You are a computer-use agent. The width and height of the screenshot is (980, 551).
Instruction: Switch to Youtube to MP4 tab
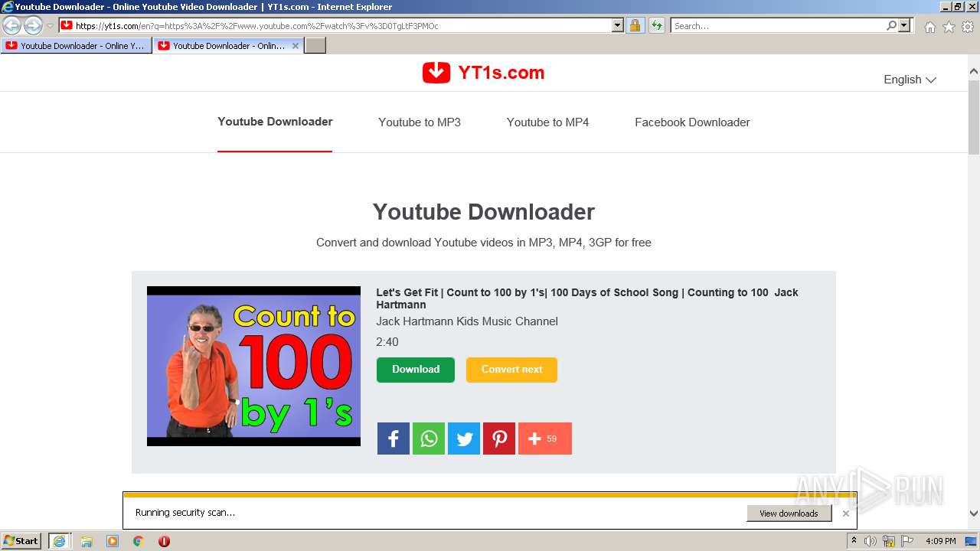coord(547,122)
